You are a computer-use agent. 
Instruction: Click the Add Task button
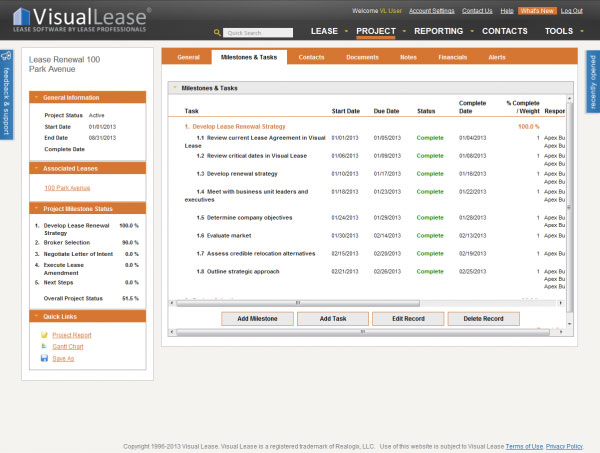click(333, 319)
